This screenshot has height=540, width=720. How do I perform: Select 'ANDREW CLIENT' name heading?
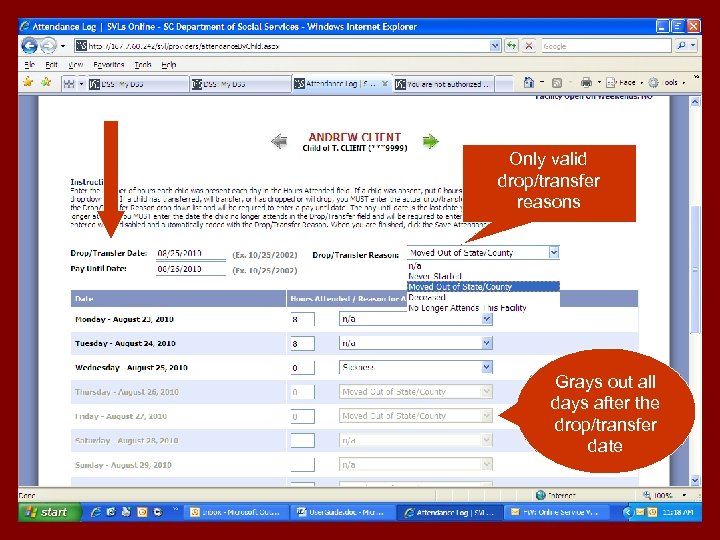coord(354,137)
